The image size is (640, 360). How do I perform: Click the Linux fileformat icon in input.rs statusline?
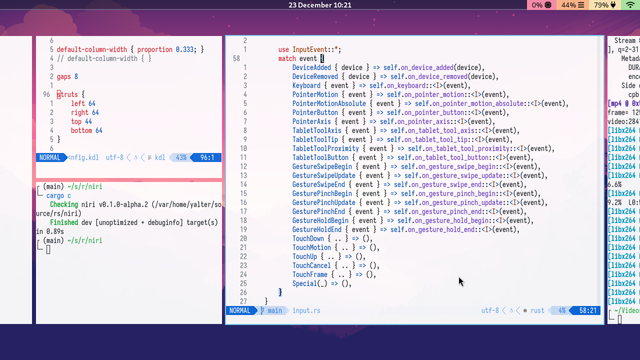[x=511, y=311]
